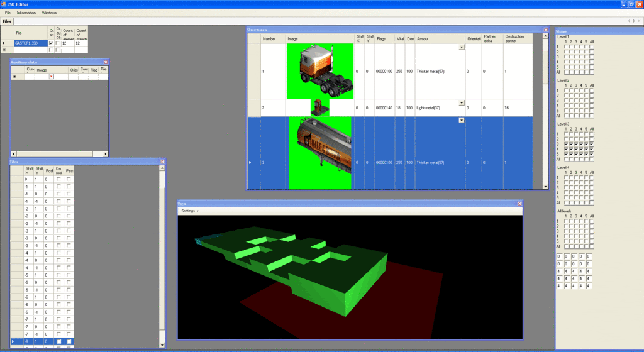Click the Amour column header in Structures

coord(440,38)
